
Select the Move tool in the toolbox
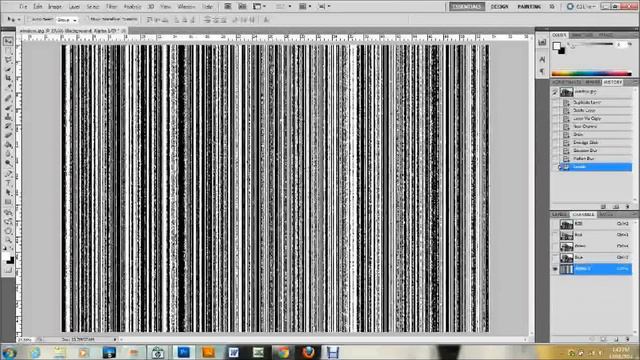tap(8, 41)
